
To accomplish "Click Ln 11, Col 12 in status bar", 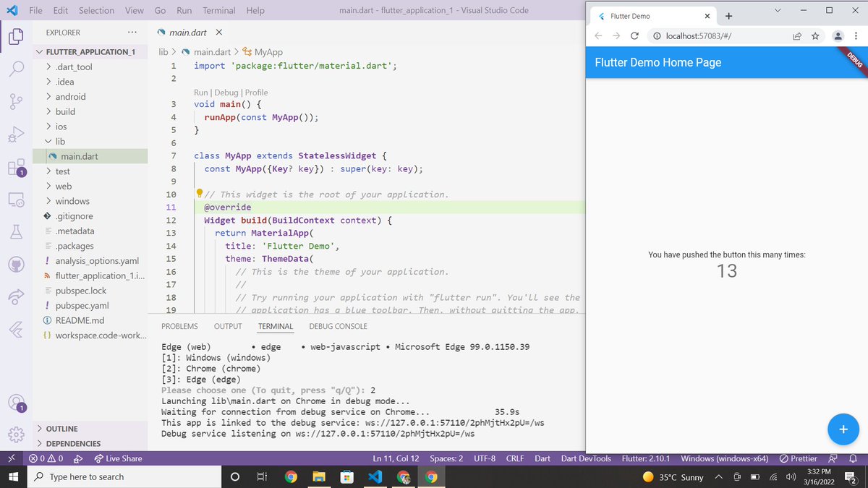I will click(x=396, y=458).
